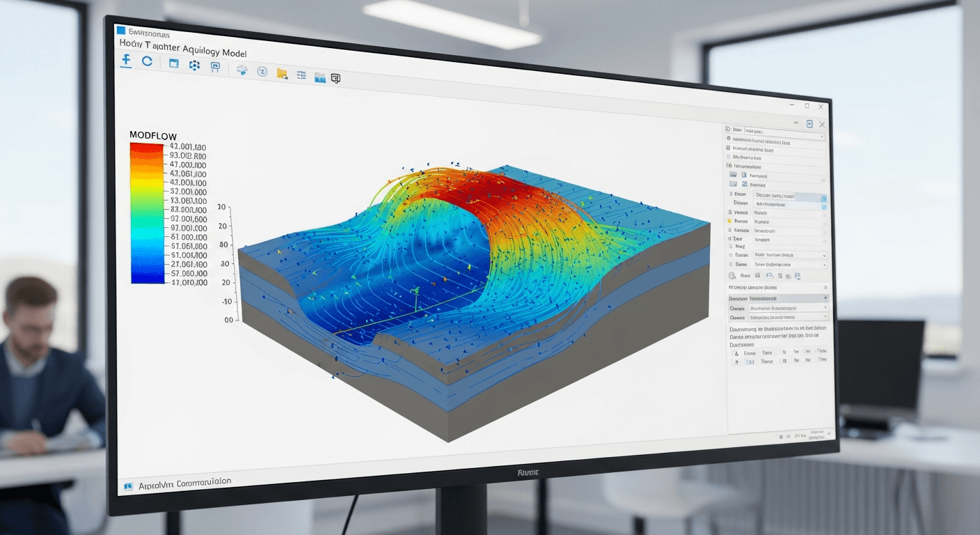Screen dimensions: 980x535
Task: Select the refresh tool in the toolbar
Action: pos(148,61)
